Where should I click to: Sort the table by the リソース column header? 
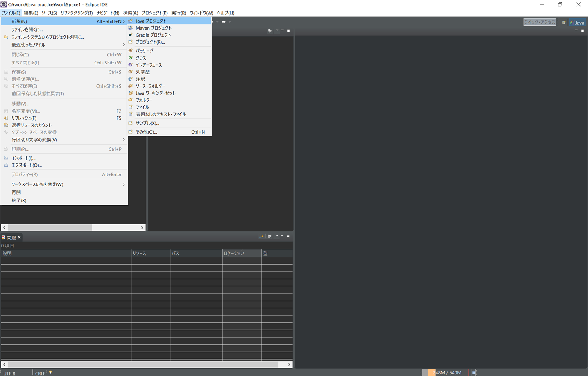151,253
